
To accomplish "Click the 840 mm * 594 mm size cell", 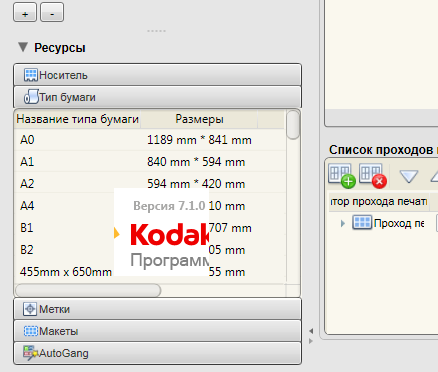I will [196, 162].
